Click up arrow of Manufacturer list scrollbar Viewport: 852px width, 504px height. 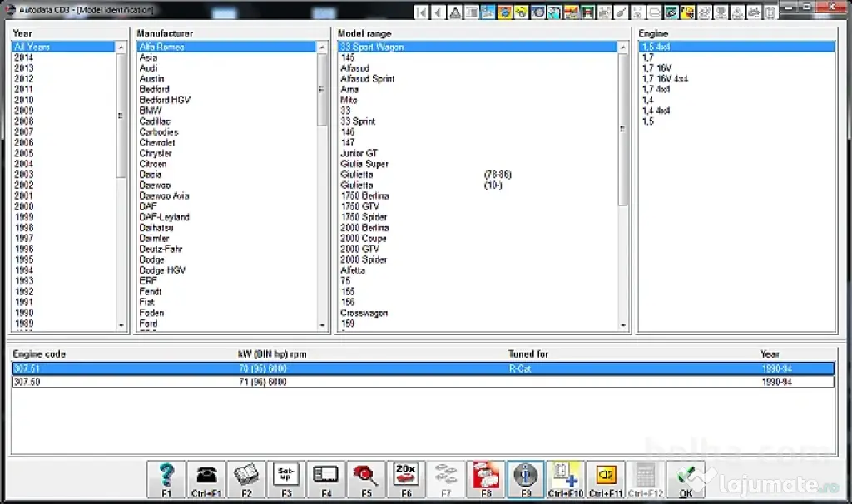[322, 47]
